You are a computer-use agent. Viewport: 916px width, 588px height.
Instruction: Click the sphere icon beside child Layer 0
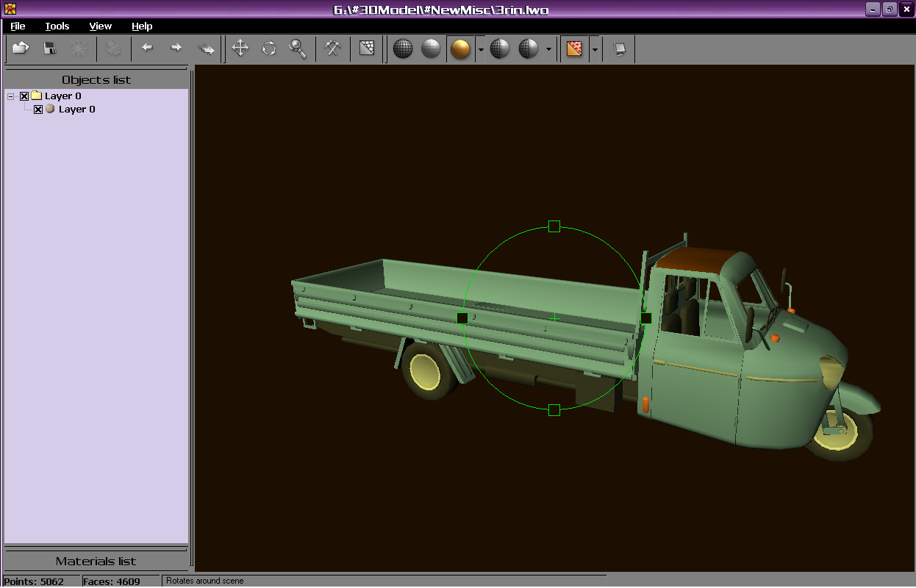pos(50,109)
